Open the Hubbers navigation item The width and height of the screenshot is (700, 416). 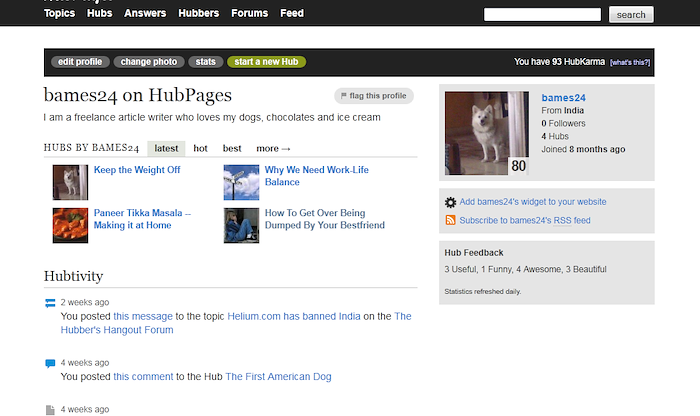[x=199, y=13]
